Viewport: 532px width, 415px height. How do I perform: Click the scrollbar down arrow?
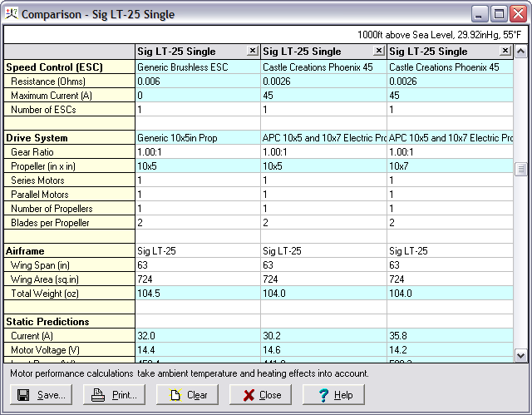[x=521, y=356]
